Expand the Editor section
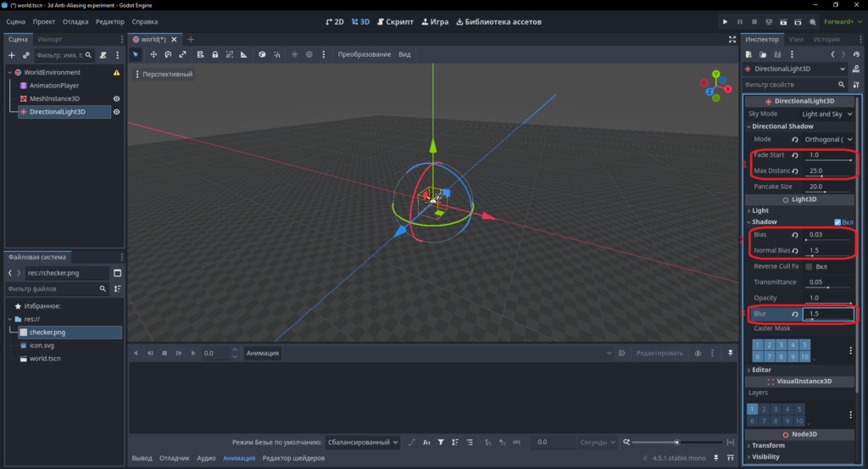Viewport: 868px width, 469px height. [x=799, y=370]
